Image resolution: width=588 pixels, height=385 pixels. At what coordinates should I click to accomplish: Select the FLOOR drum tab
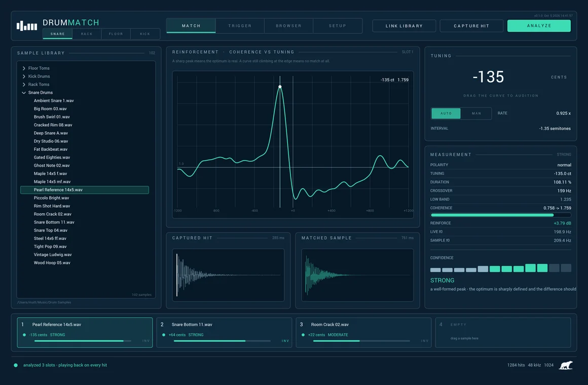tap(116, 34)
